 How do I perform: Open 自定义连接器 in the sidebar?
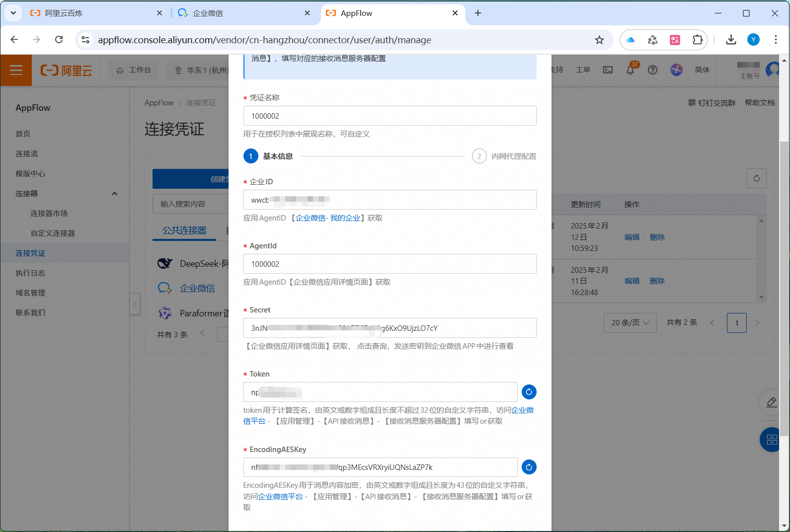pyautogui.click(x=53, y=233)
